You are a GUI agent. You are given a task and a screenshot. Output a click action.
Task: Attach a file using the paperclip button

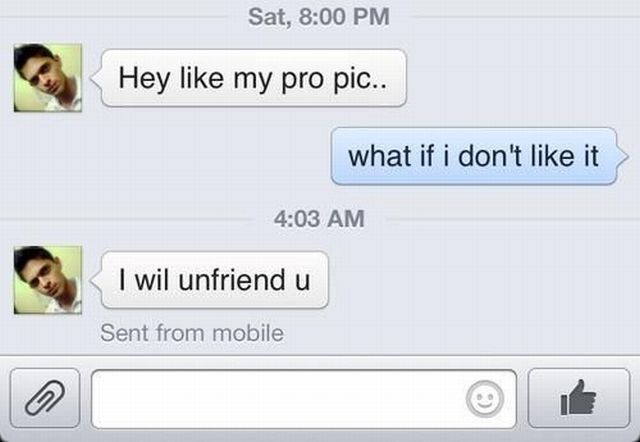45,398
